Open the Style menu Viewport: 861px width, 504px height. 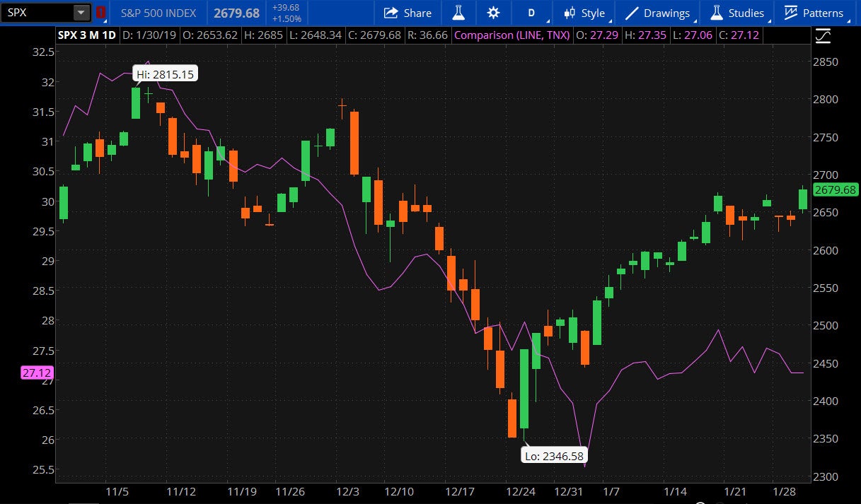coord(584,13)
